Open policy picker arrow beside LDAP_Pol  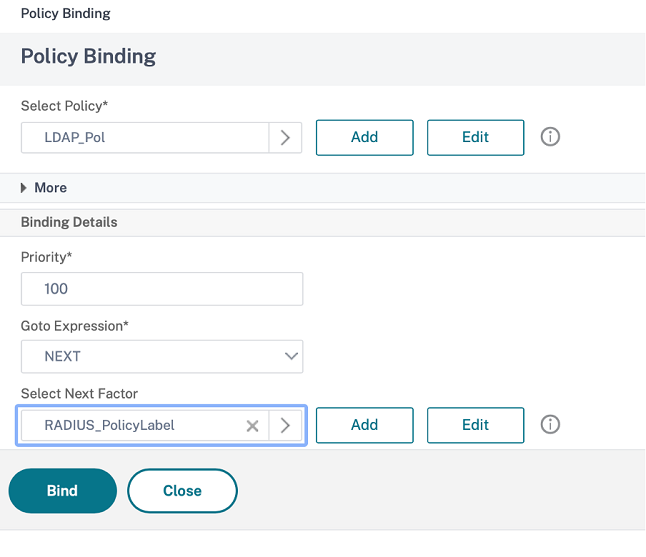coord(285,138)
